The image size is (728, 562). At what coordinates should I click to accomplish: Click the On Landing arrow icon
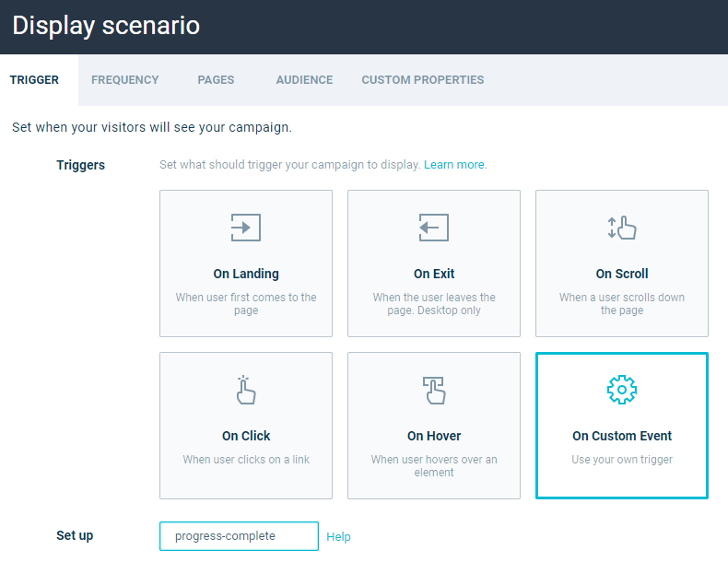(x=246, y=228)
